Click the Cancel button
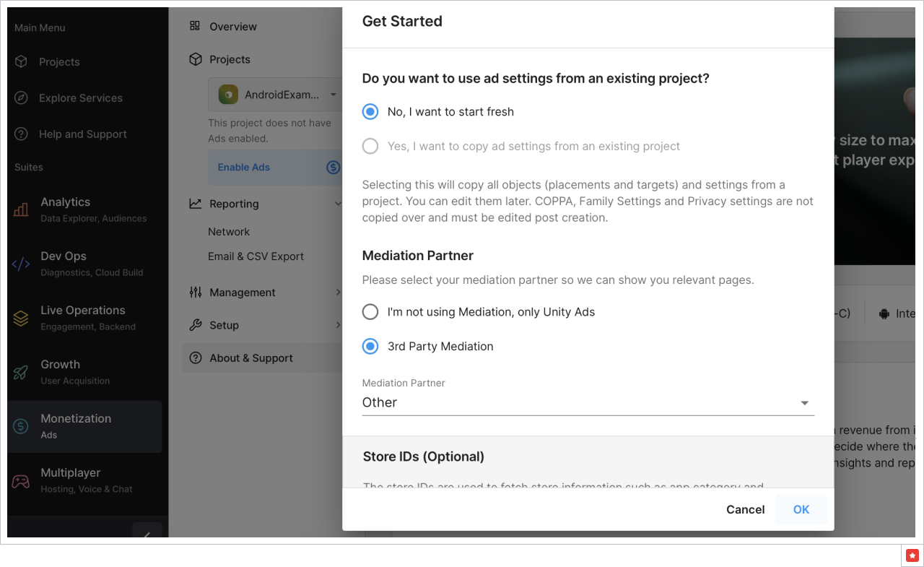The image size is (924, 567). [745, 510]
